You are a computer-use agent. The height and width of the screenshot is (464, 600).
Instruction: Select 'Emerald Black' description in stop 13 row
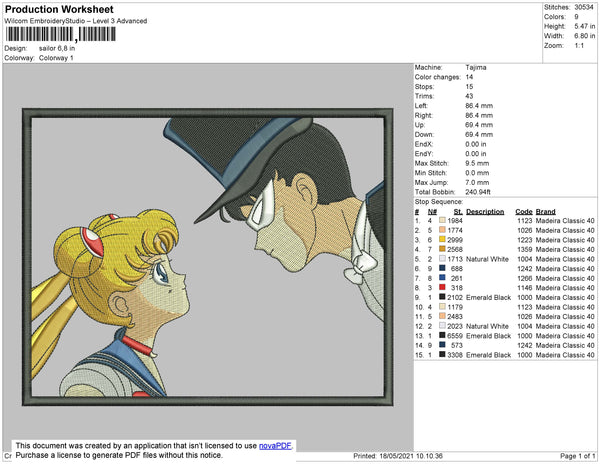[x=489, y=335]
